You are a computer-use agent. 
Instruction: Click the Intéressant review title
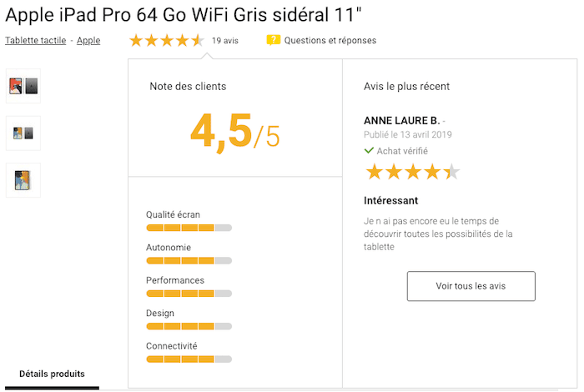coord(391,201)
